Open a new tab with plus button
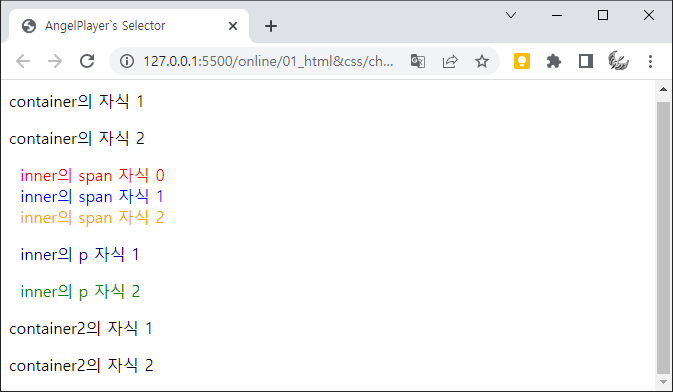This screenshot has width=673, height=392. point(271,26)
